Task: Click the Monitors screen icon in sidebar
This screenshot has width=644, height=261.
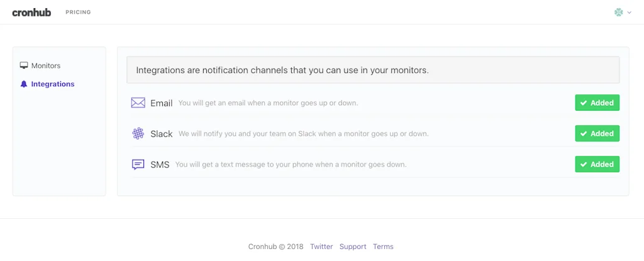Action: point(24,65)
